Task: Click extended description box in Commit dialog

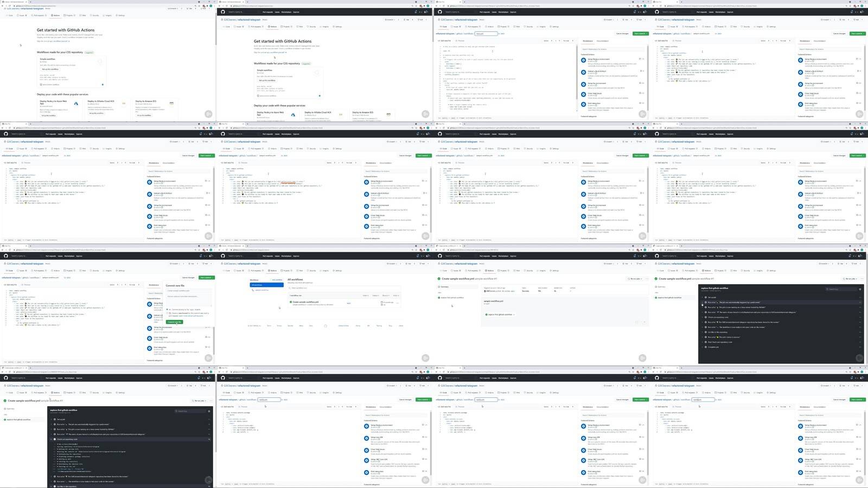Action: 189,300
